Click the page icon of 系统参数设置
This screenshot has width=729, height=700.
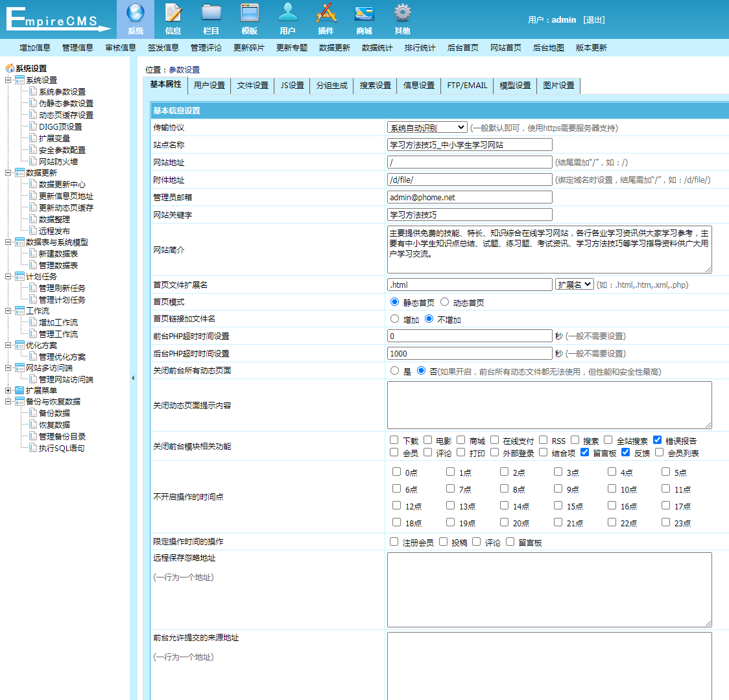32,91
